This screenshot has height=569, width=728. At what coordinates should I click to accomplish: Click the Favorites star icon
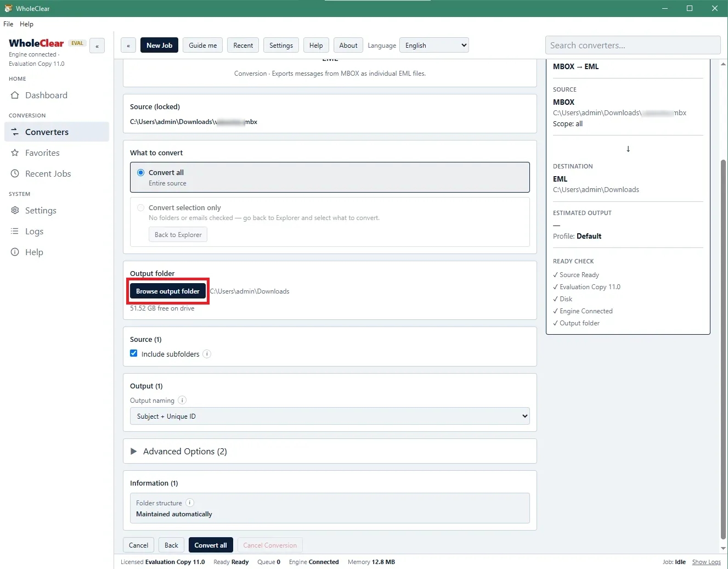click(15, 153)
